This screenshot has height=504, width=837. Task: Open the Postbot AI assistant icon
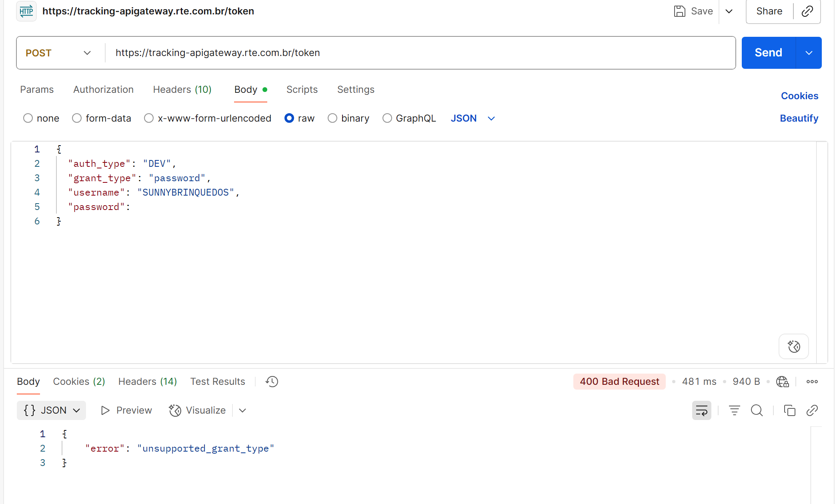point(794,346)
